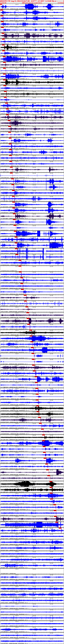The width and height of the screenshot is (64, 644).
Task: Click the red end time label at top right
Action: point(61,3)
